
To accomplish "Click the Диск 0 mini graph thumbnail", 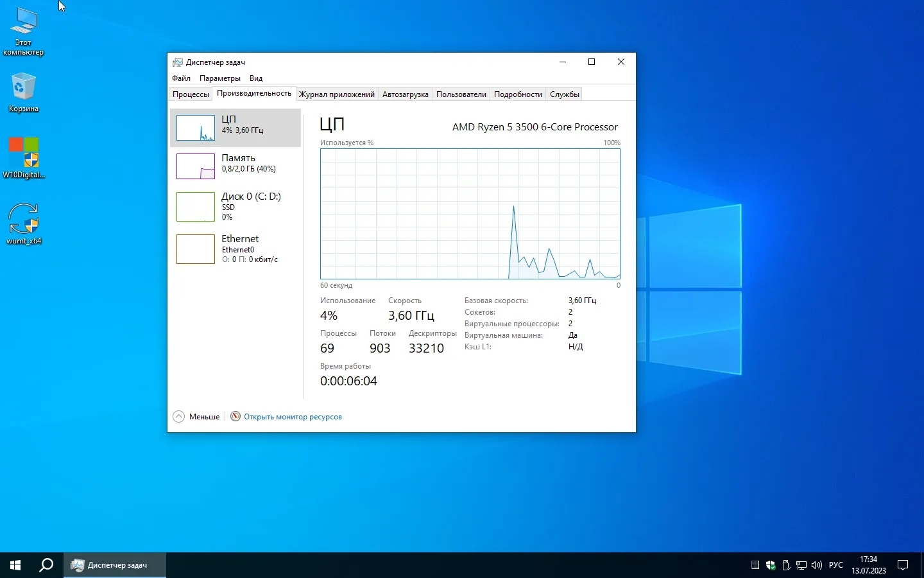I will tap(196, 207).
